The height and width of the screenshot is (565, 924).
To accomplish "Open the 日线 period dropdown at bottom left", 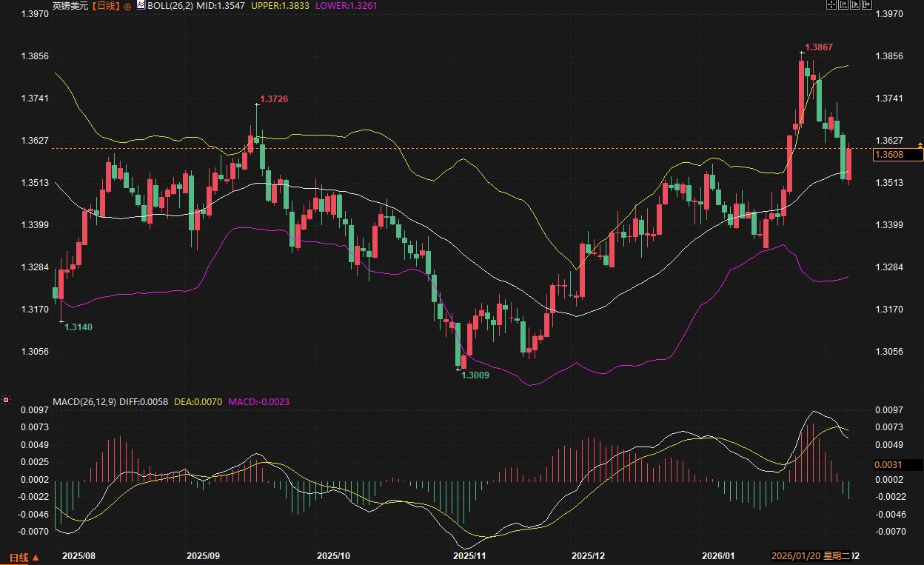I will coord(24,557).
